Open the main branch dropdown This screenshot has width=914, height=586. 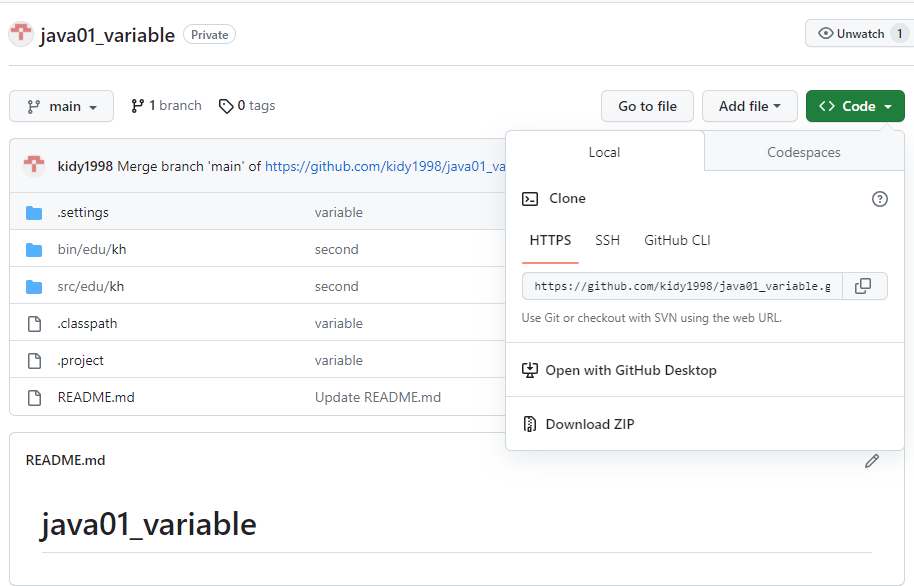pyautogui.click(x=61, y=106)
